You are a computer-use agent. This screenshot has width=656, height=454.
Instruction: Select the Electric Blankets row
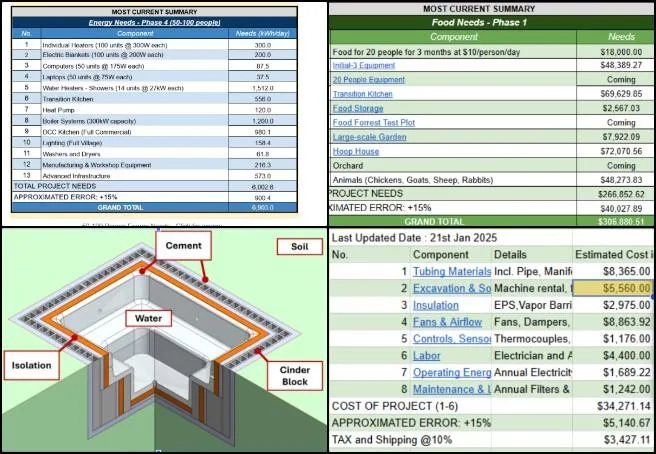[155, 55]
